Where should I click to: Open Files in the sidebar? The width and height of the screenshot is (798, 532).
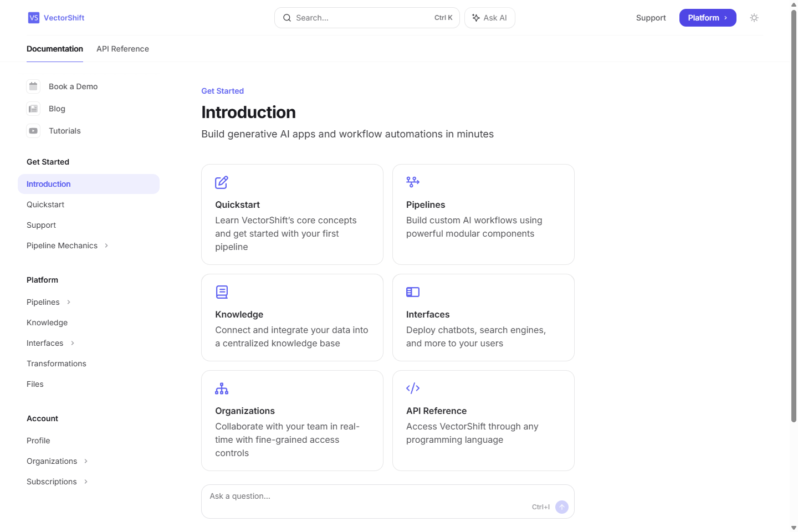pos(35,384)
